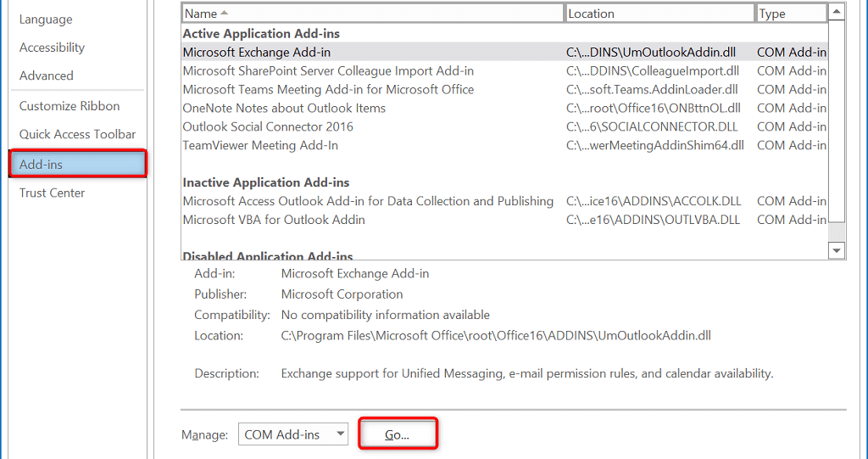
Task: Click the Type column header
Action: 791,14
